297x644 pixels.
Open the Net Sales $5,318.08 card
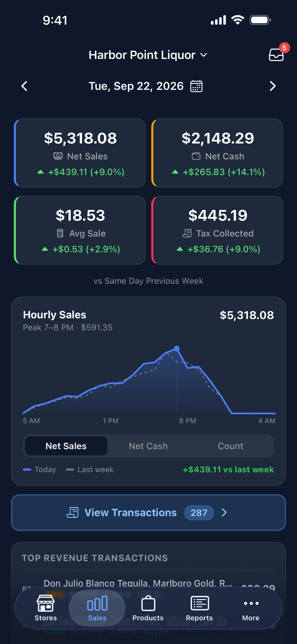click(x=80, y=153)
